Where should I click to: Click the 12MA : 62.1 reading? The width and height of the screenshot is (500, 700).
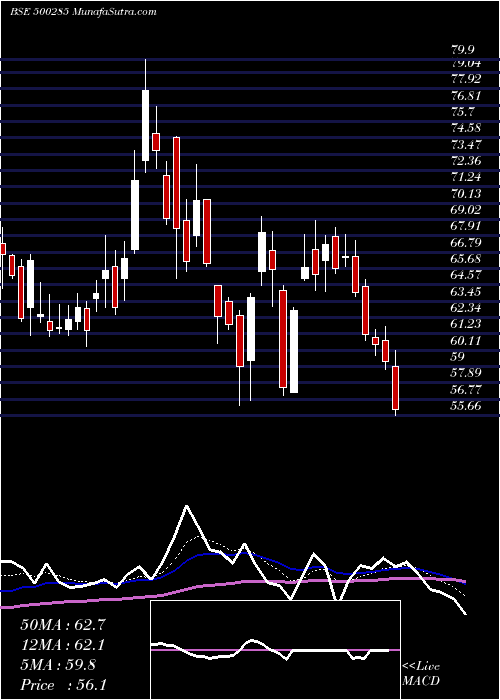[x=63, y=645]
